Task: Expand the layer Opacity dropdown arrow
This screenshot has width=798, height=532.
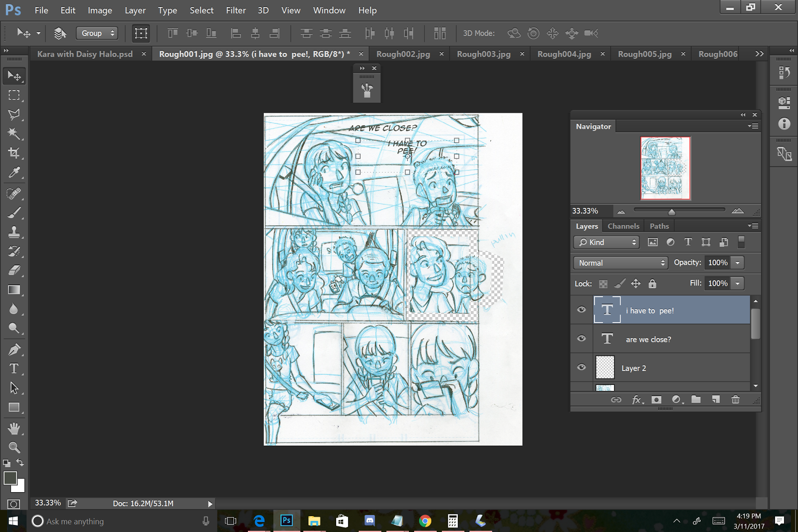Action: click(737, 263)
